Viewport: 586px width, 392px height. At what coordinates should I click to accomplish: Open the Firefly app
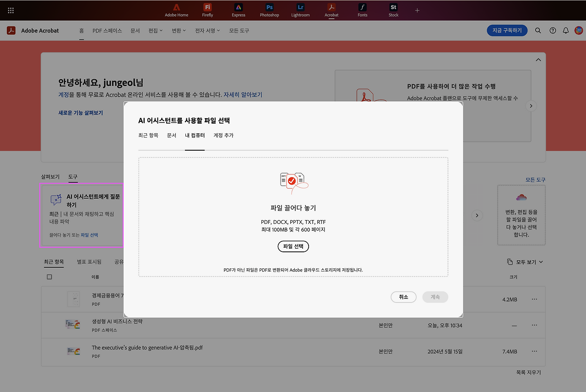(x=207, y=11)
